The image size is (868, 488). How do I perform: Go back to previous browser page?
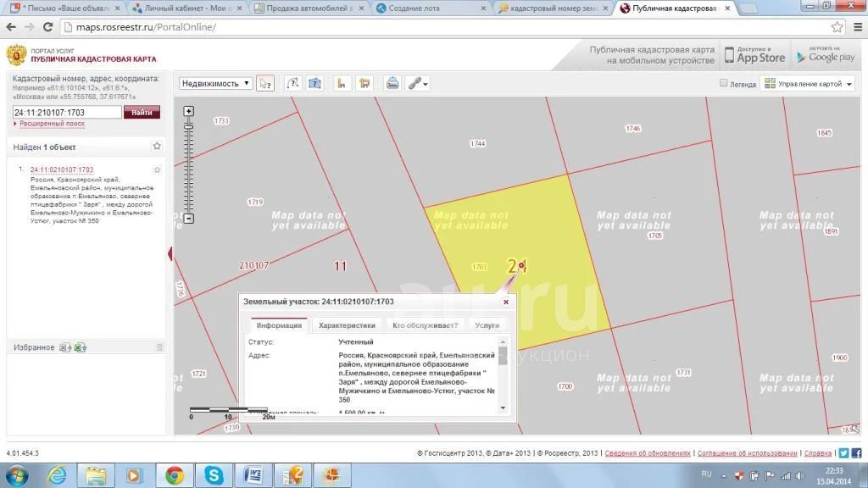[11, 26]
